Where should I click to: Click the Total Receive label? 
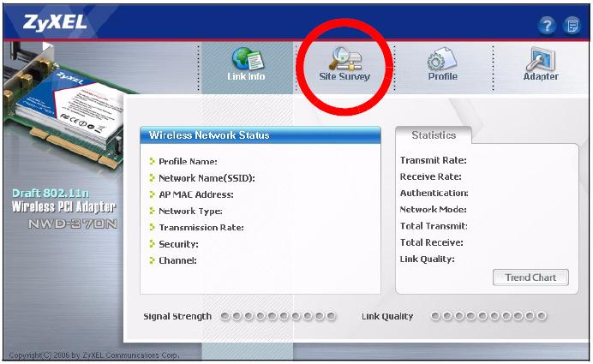pos(432,242)
